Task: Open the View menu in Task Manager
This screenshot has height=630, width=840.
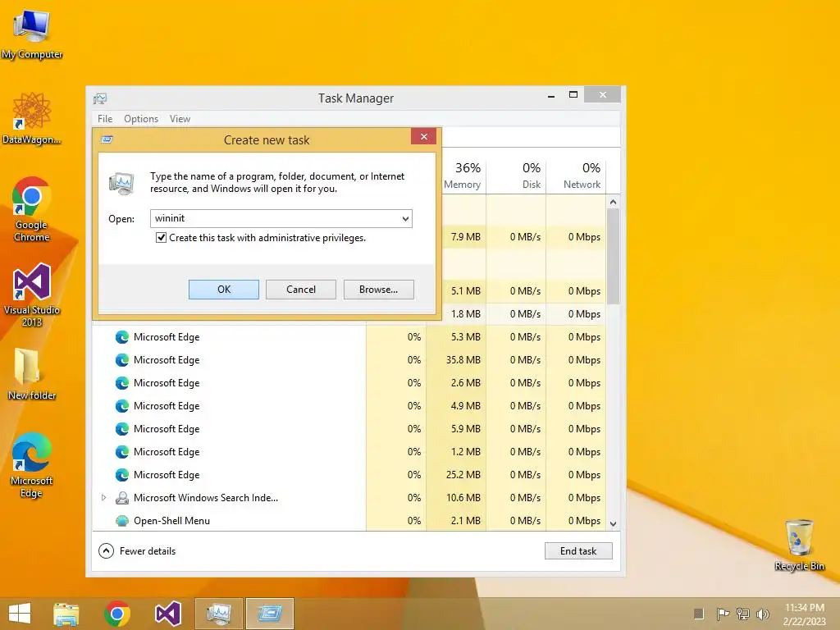Action: (x=180, y=119)
